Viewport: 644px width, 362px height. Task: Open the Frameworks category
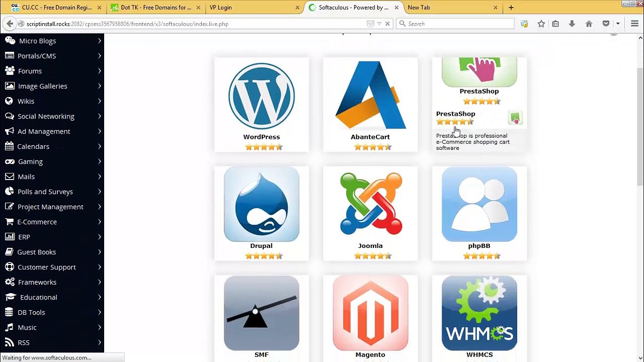(37, 282)
